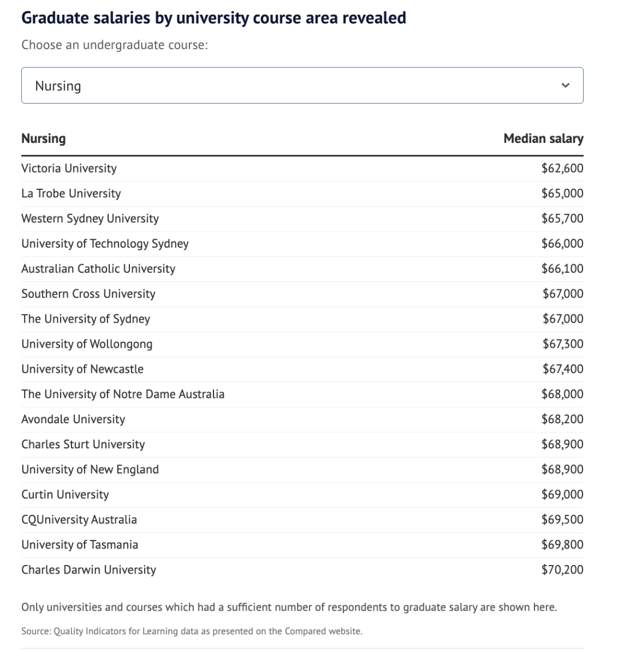Click the Median salary column header
Screen dimensions: 618x672
(x=543, y=138)
